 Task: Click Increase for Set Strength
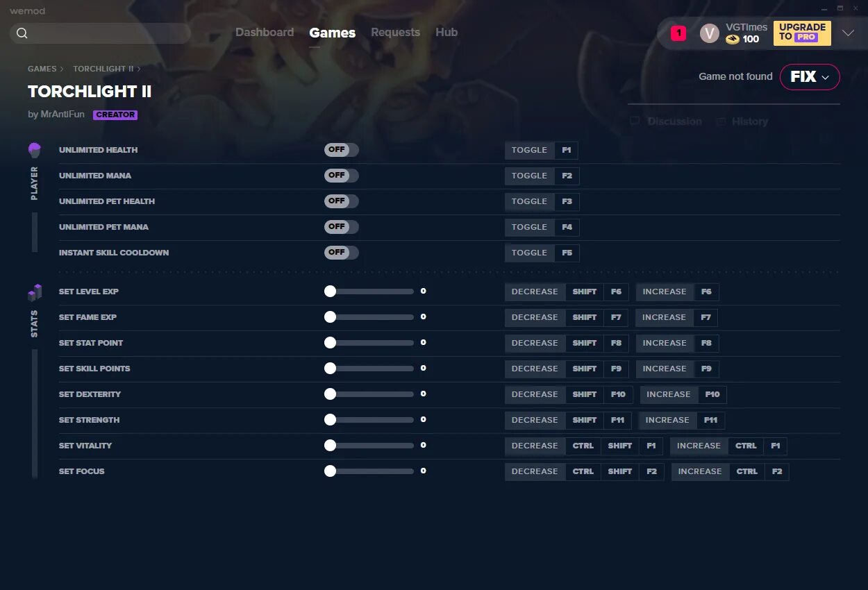point(667,420)
